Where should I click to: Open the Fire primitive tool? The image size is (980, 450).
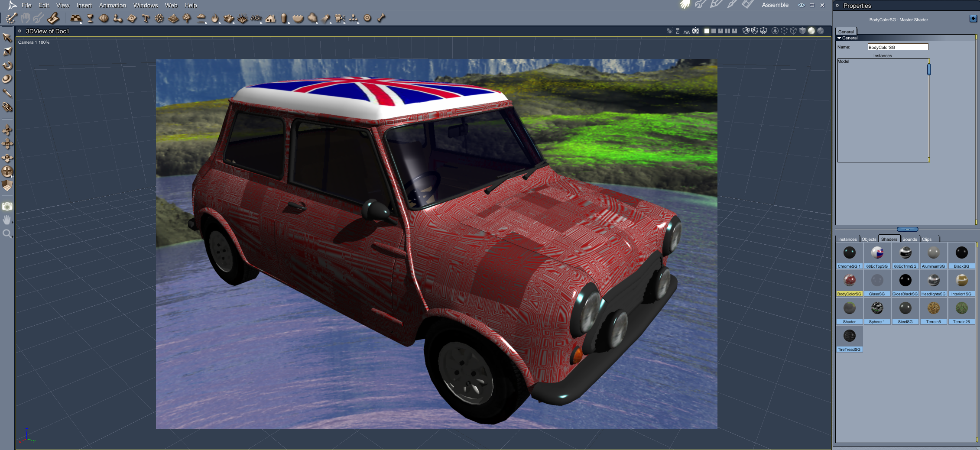(215, 18)
